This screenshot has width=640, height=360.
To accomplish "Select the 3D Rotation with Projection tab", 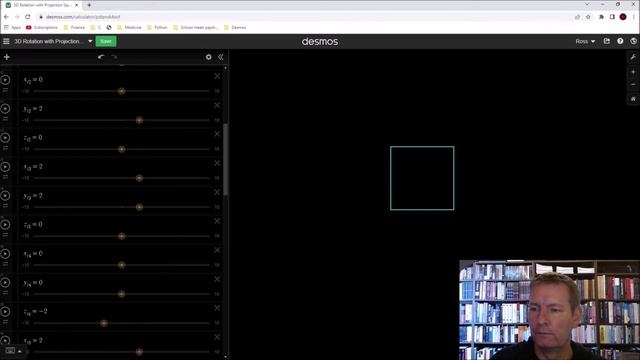I will [x=42, y=5].
